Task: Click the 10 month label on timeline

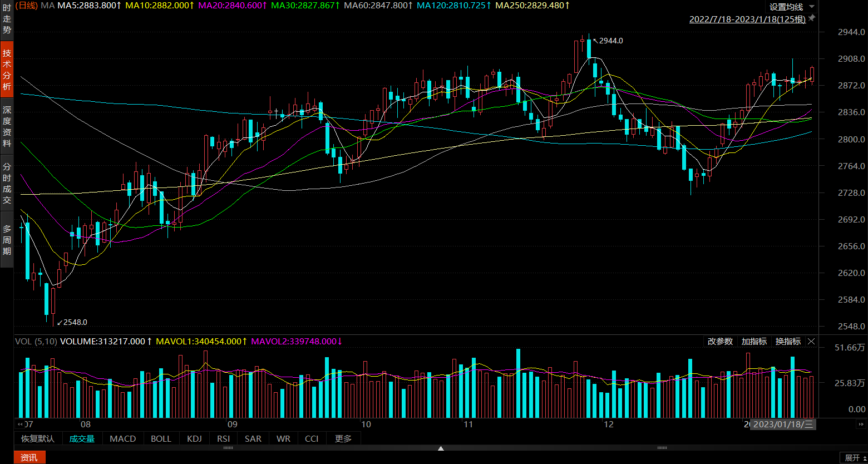Action: coord(366,424)
